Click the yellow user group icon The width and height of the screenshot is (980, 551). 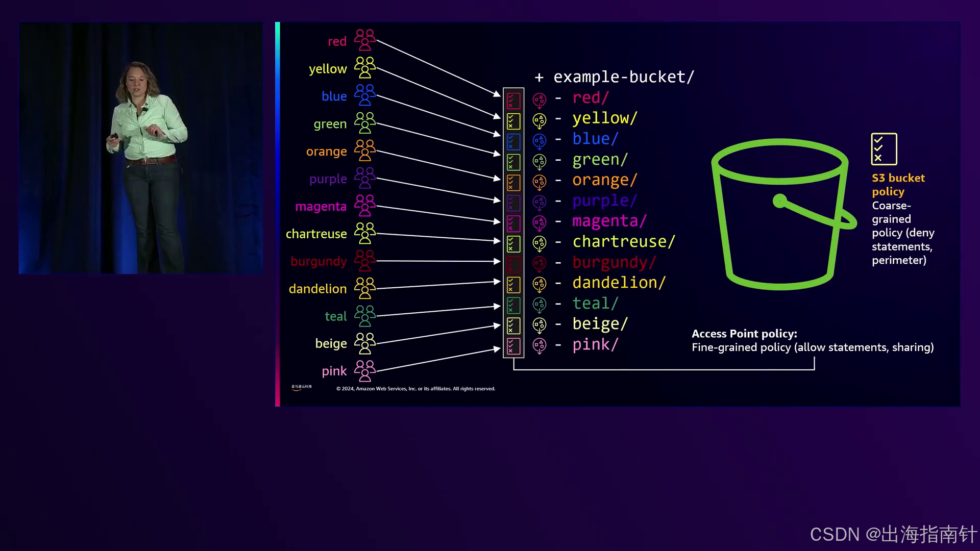coord(364,68)
